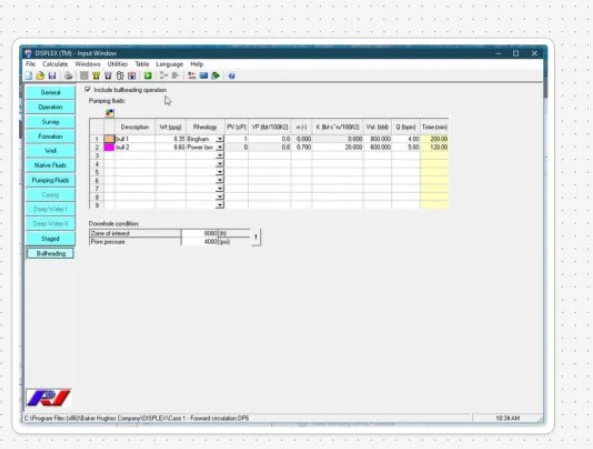Open the File menu
Screen dimensions: 593x449
click(x=31, y=64)
